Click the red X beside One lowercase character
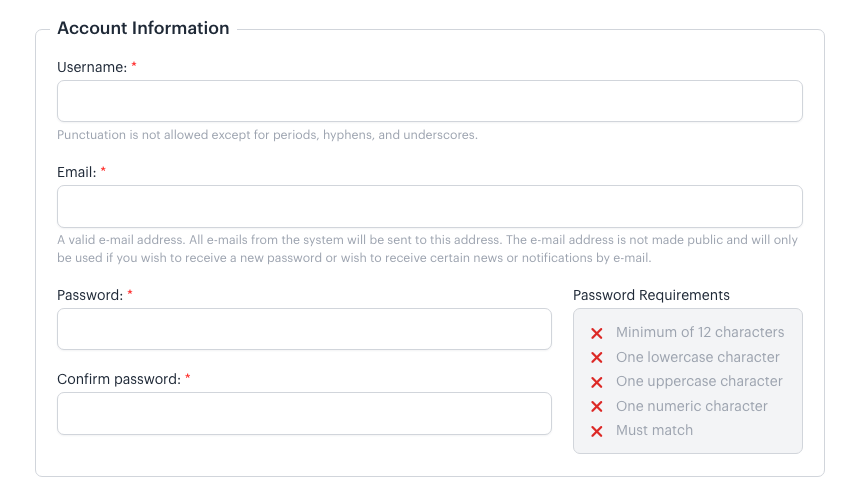This screenshot has height=502, width=860. pyautogui.click(x=597, y=358)
